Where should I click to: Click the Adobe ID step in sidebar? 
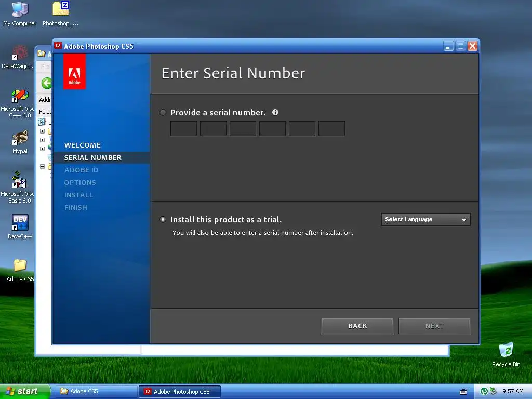(x=82, y=170)
